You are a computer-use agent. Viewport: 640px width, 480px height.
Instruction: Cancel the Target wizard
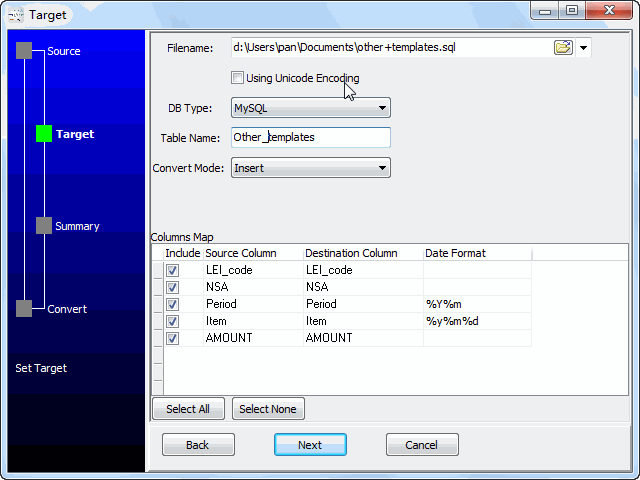422,445
